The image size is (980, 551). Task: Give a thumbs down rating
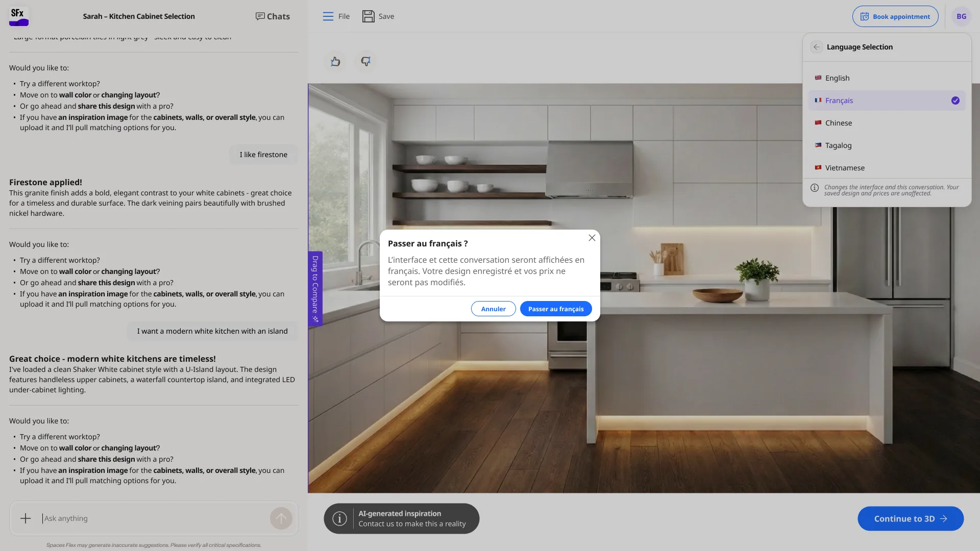(365, 62)
